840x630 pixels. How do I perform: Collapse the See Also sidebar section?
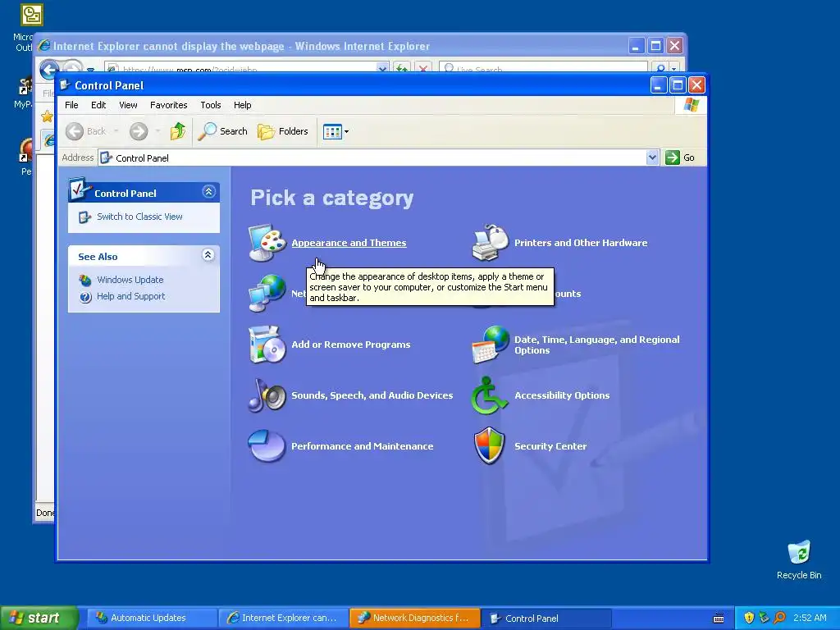[x=208, y=255]
